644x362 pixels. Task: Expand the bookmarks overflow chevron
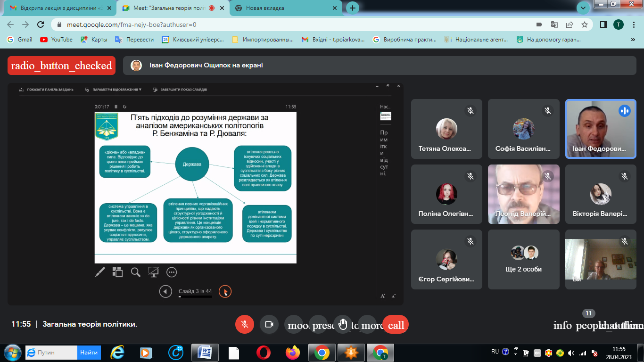click(634, 40)
